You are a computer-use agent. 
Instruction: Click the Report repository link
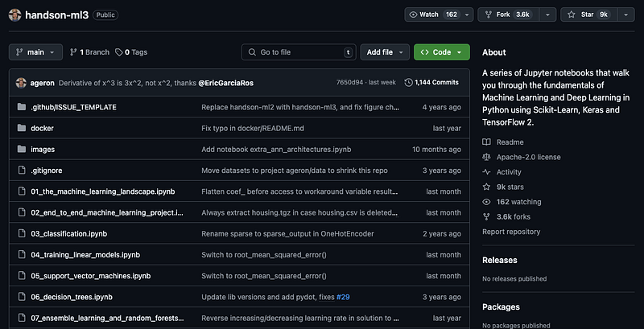click(511, 232)
